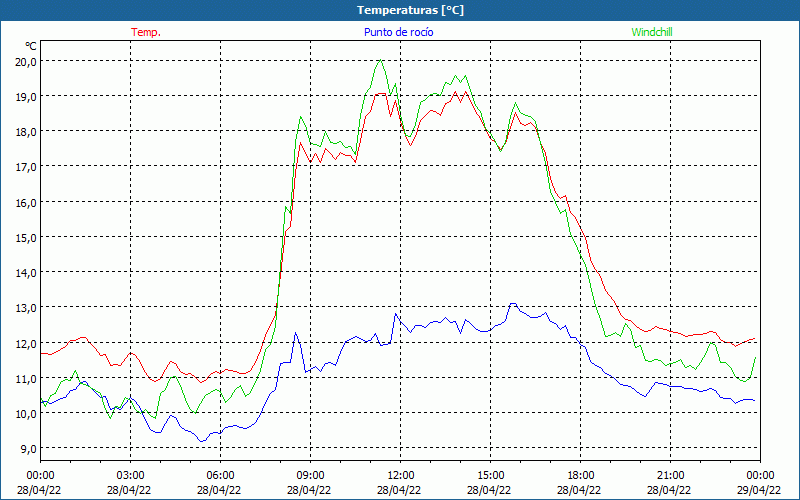
Task: Click the 21:00 time axis label
Action: click(x=670, y=476)
